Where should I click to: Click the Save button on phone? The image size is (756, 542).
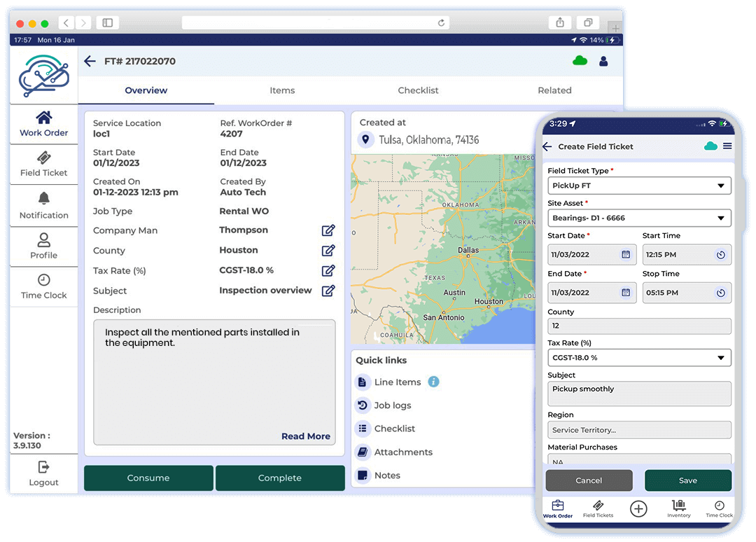688,480
